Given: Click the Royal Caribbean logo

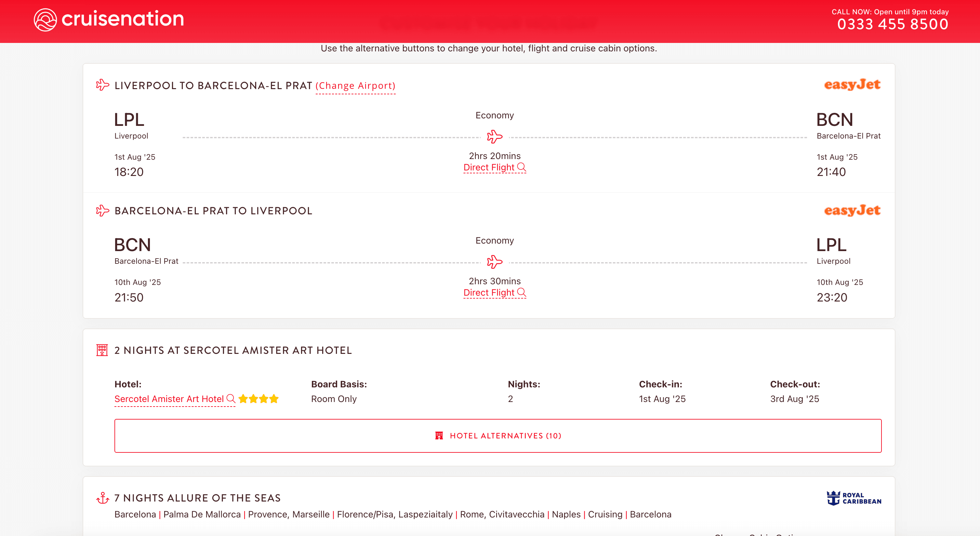Looking at the screenshot, I should pyautogui.click(x=854, y=498).
